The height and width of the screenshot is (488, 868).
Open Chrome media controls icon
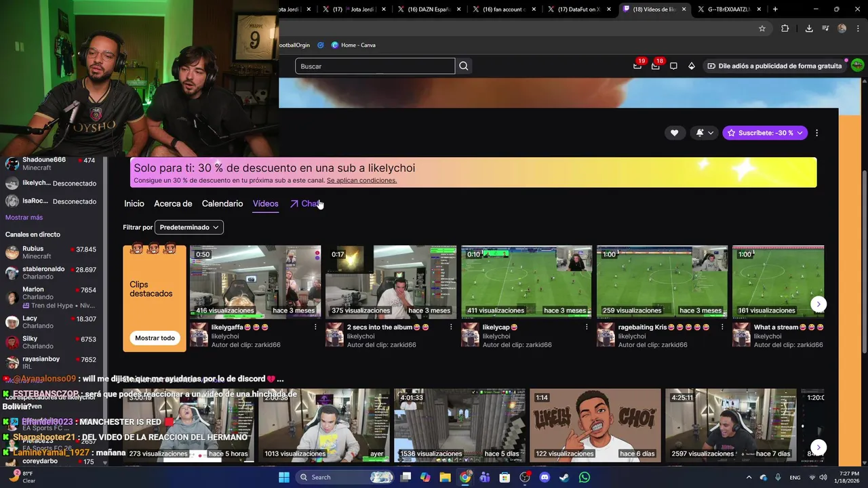pyautogui.click(x=825, y=28)
